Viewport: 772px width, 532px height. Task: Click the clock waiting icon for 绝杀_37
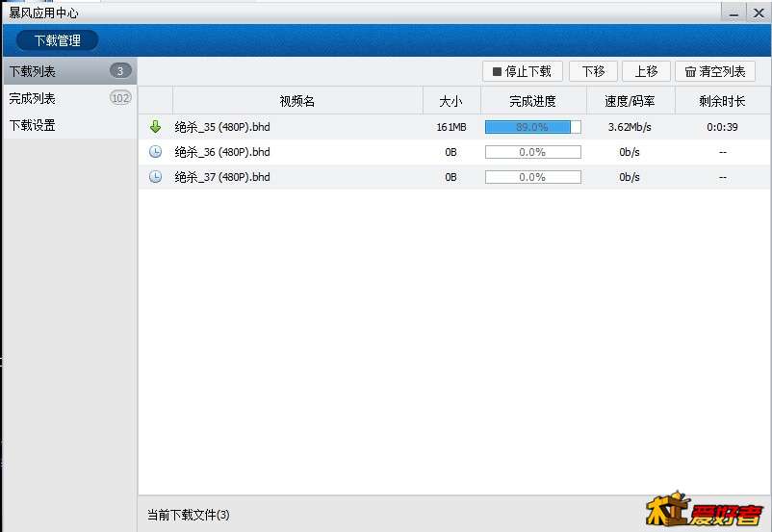(x=155, y=177)
